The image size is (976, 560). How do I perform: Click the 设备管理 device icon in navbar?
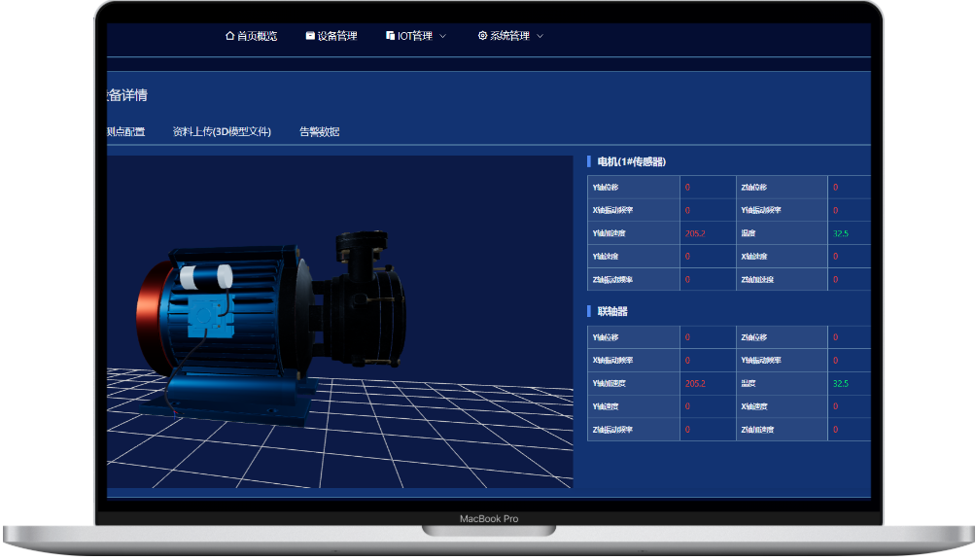pos(310,36)
